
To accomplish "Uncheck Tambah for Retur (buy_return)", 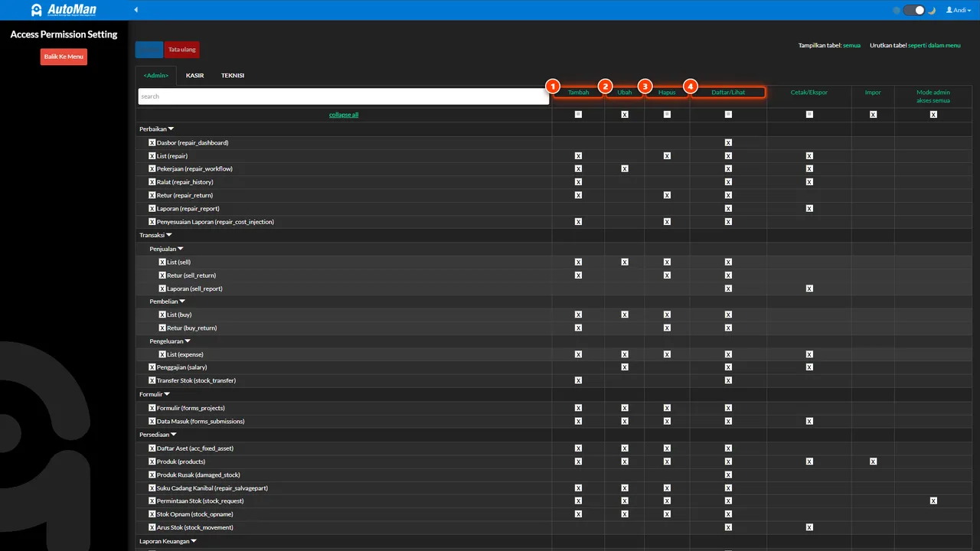I will [x=578, y=328].
